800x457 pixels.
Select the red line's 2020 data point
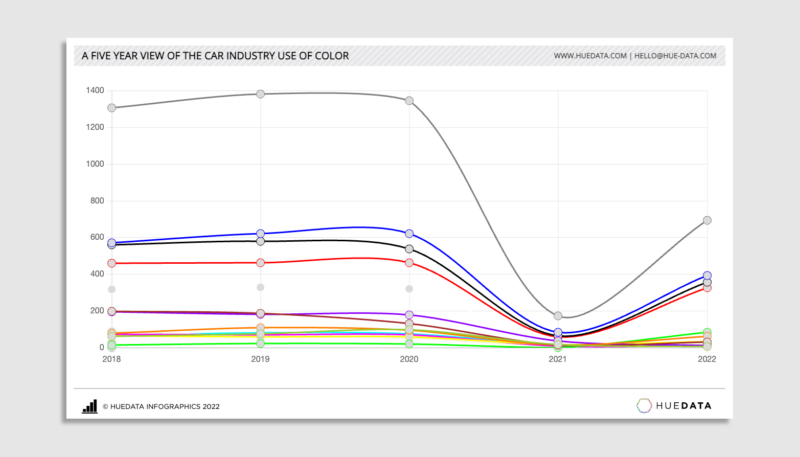[x=409, y=262]
